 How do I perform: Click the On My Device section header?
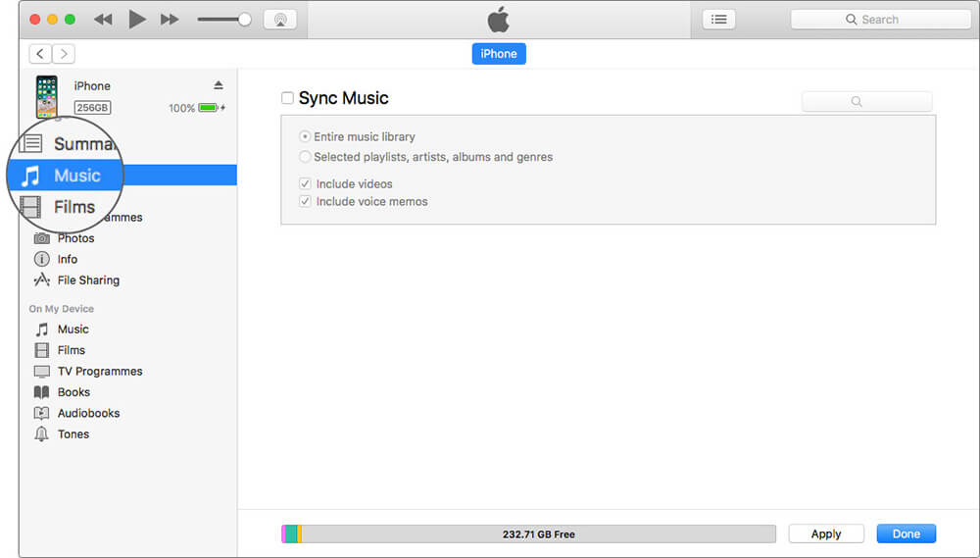pyautogui.click(x=61, y=308)
